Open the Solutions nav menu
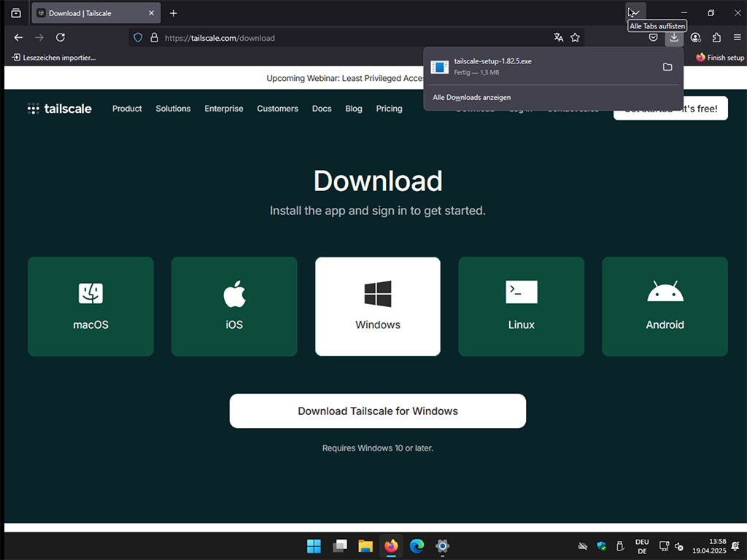Image resolution: width=747 pixels, height=560 pixels. click(173, 109)
